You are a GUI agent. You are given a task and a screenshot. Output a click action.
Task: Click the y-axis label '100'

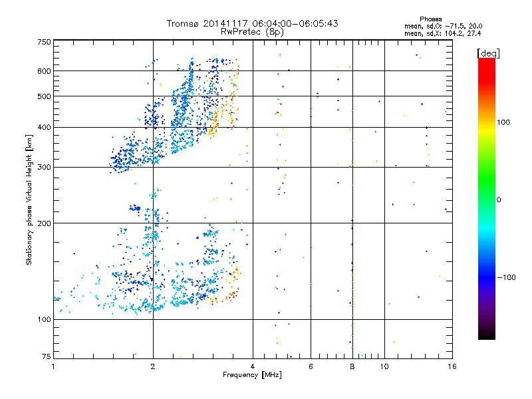(x=44, y=320)
